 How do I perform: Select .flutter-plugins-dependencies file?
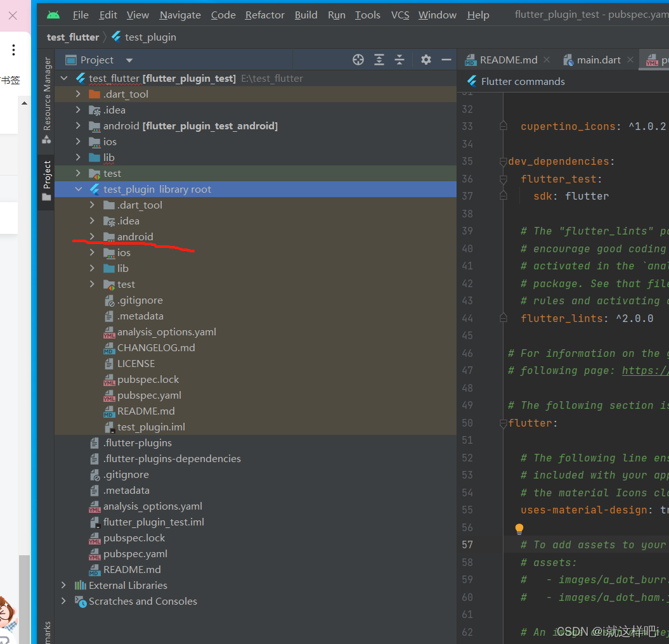click(x=172, y=458)
